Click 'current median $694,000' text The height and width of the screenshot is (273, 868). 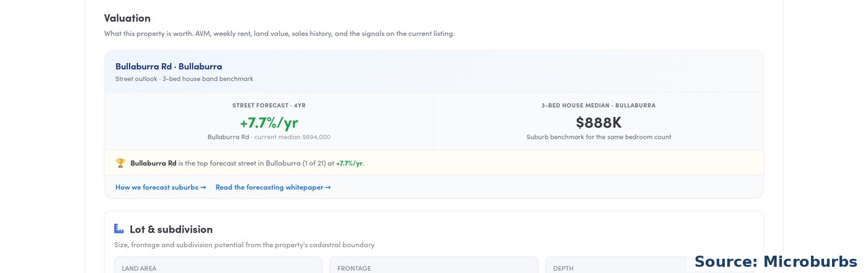click(x=293, y=137)
